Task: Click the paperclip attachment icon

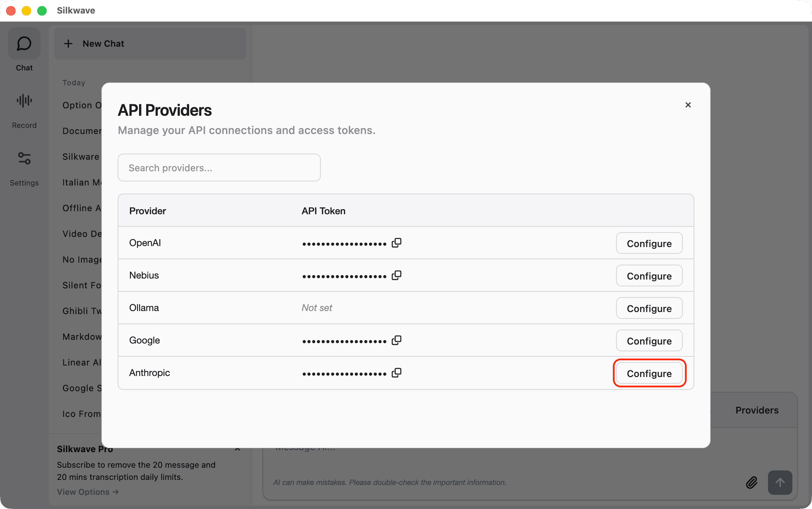Action: [x=751, y=482]
